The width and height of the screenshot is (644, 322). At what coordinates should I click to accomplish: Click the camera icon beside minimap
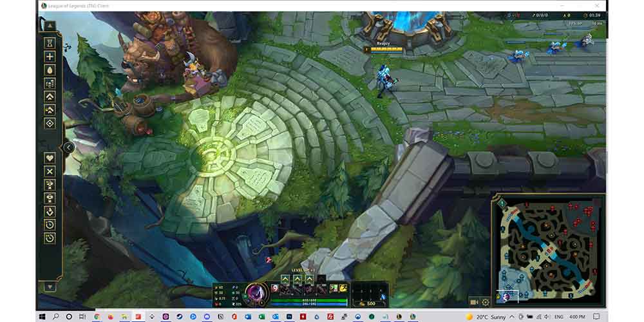pos(474,302)
